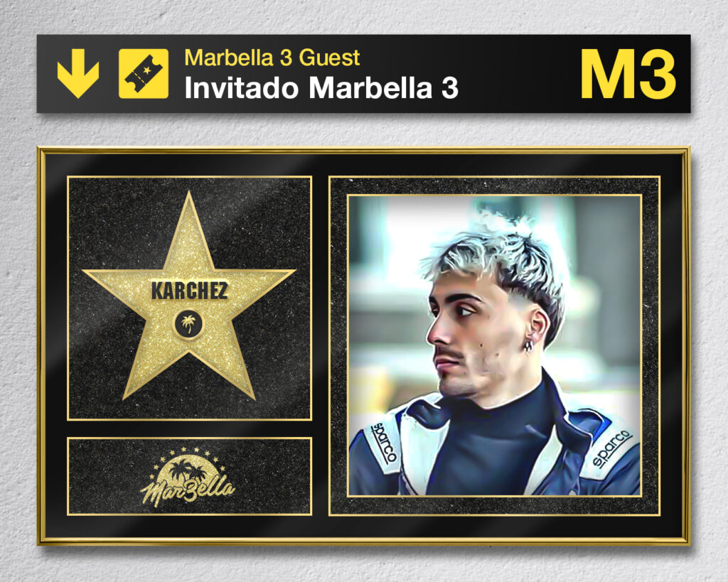Click the Marbella 3 Guest text
This screenshot has height=582, width=728.
(272, 58)
